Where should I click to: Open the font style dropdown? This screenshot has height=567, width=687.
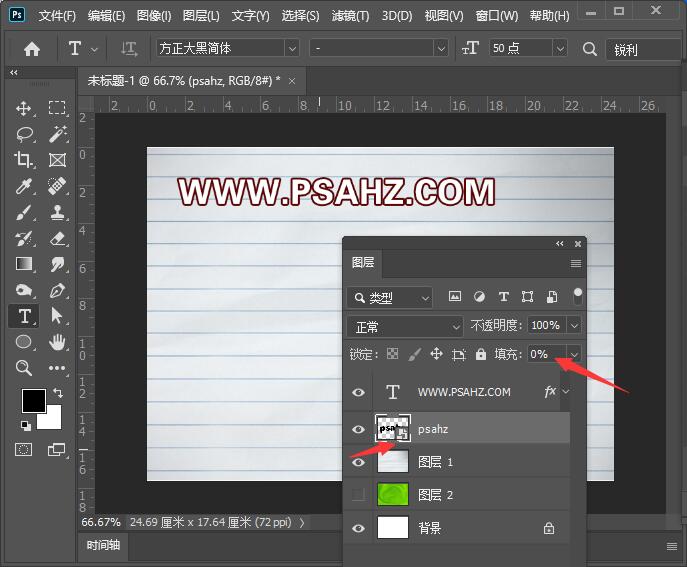(441, 48)
